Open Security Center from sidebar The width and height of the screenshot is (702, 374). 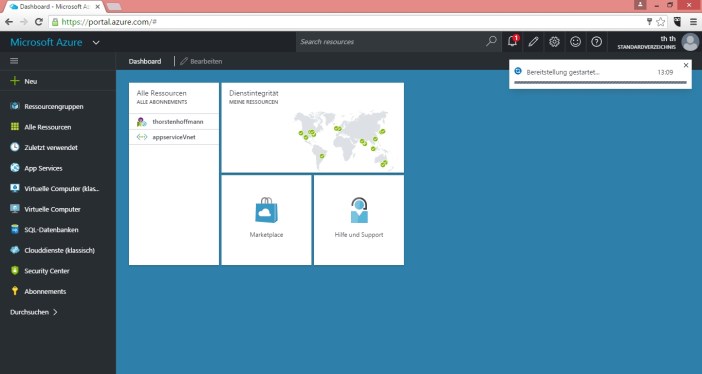47,271
